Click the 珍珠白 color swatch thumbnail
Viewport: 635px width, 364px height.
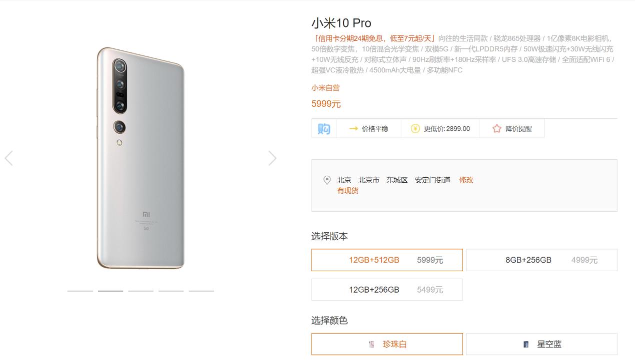(371, 344)
